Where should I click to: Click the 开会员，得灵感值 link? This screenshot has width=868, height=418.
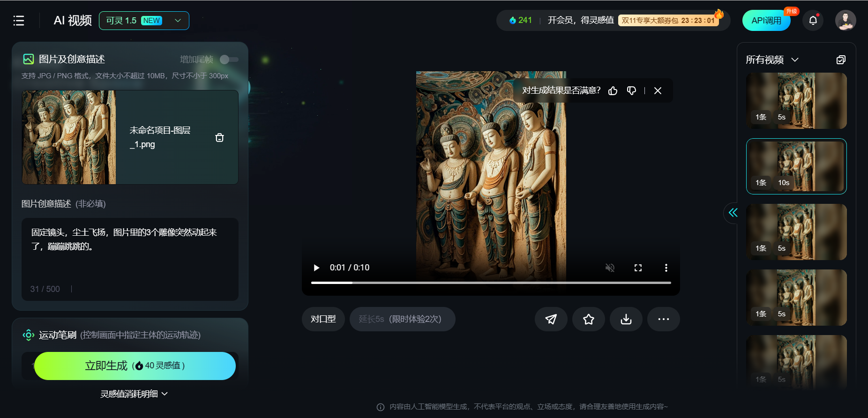pos(581,20)
